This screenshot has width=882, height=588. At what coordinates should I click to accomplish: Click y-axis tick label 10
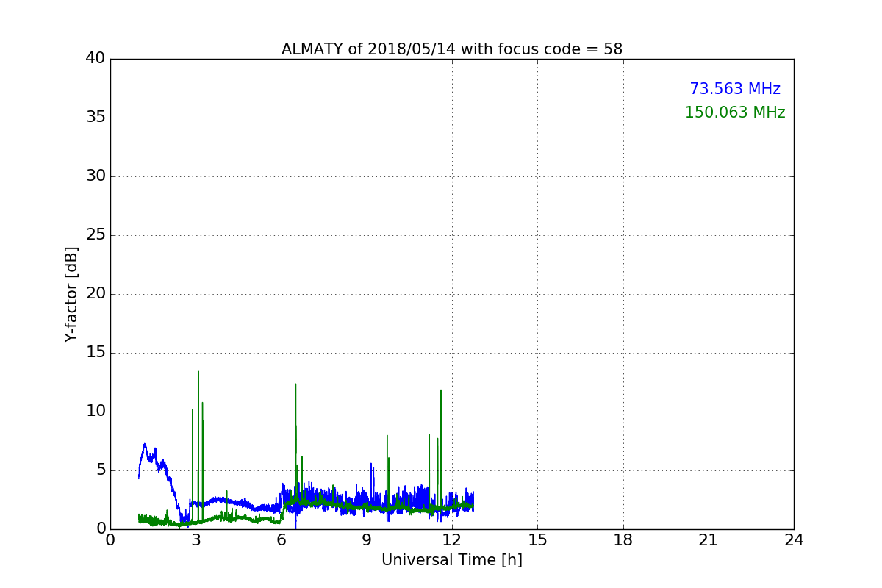tap(96, 412)
